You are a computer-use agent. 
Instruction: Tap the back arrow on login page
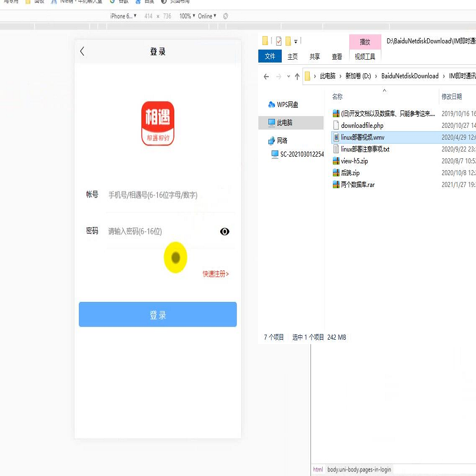[82, 51]
